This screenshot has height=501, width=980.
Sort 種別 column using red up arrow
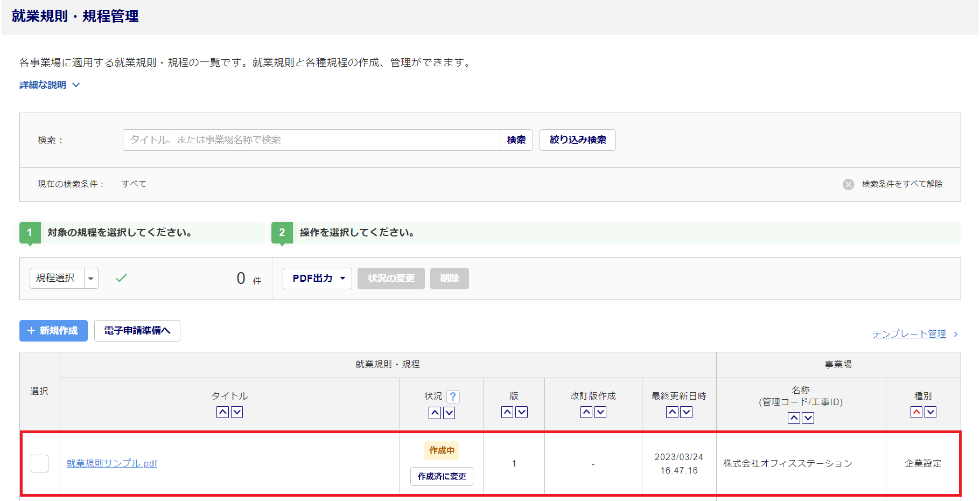tap(916, 412)
